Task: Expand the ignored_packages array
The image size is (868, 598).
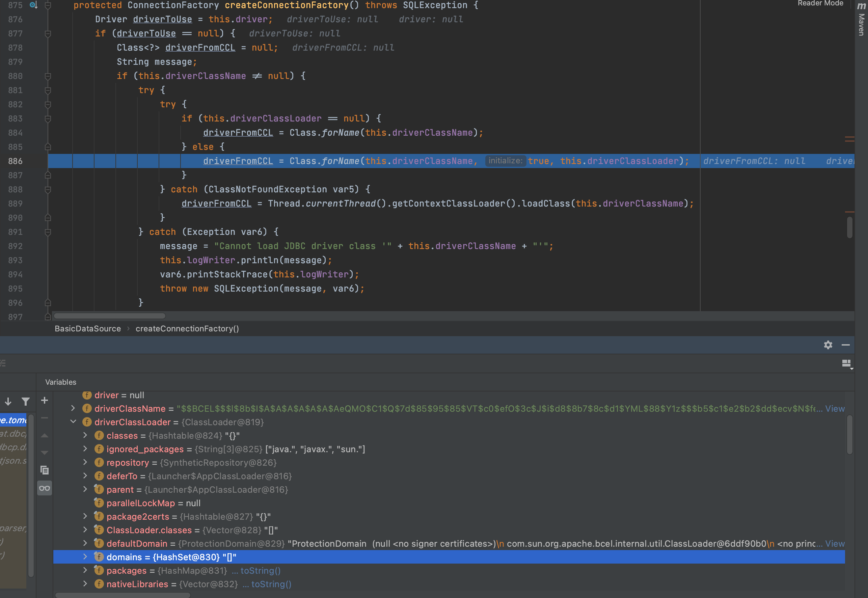Action: pyautogui.click(x=85, y=449)
